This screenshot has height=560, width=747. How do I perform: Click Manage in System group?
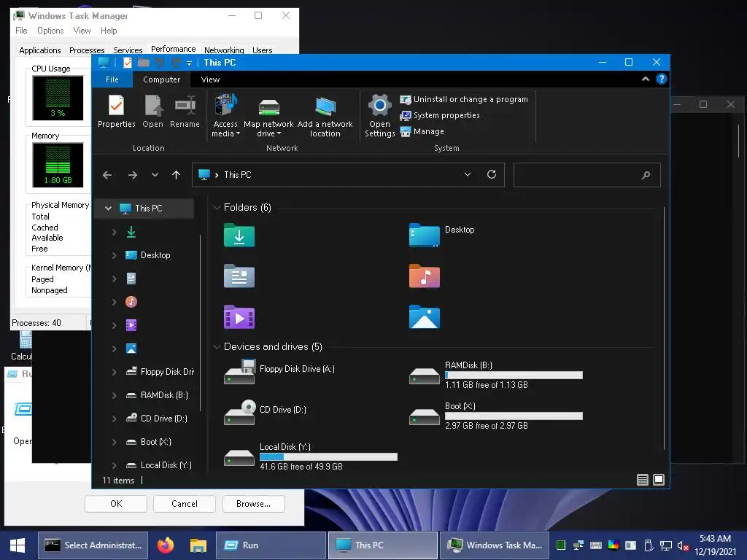pyautogui.click(x=422, y=131)
